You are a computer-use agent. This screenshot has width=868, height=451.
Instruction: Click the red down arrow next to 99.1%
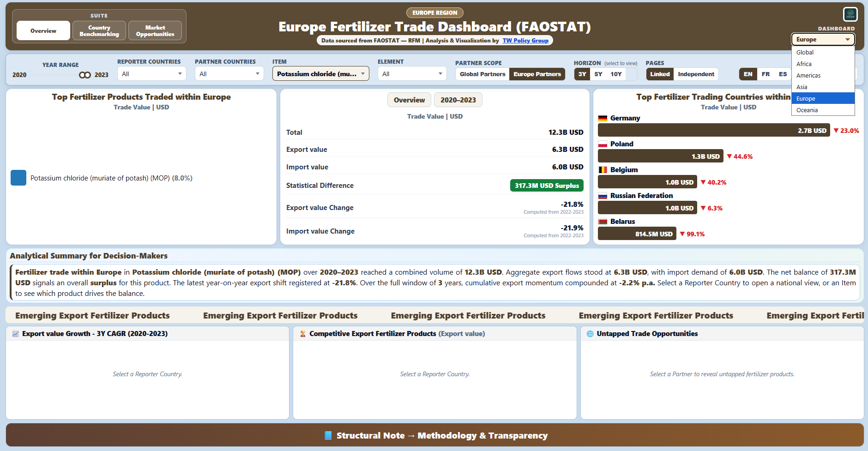682,234
